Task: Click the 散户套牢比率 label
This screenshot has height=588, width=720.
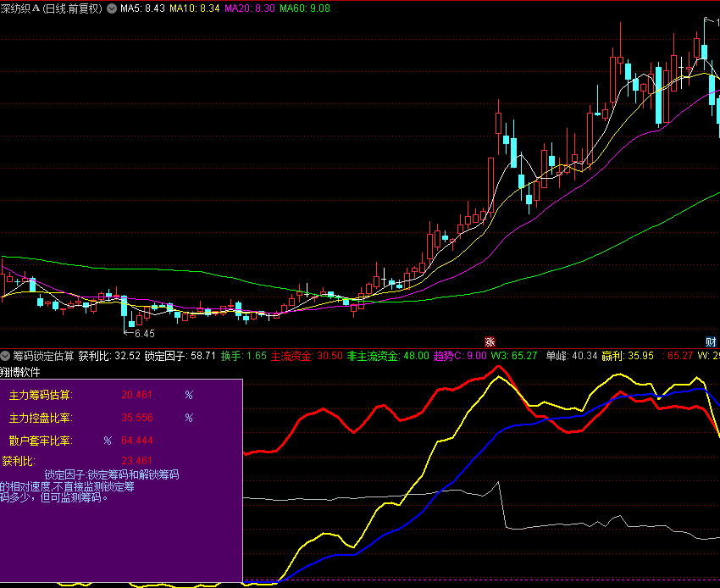Action: [x=41, y=441]
